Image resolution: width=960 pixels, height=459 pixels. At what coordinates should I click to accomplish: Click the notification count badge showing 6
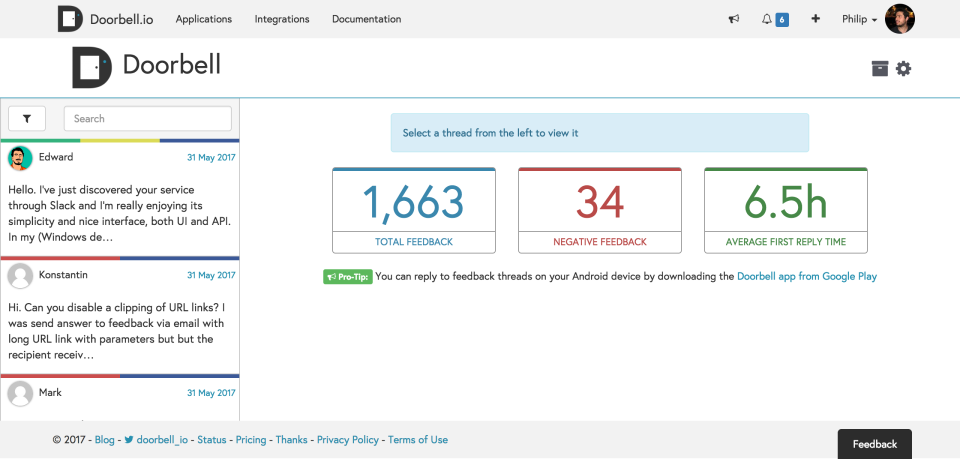coord(782,20)
